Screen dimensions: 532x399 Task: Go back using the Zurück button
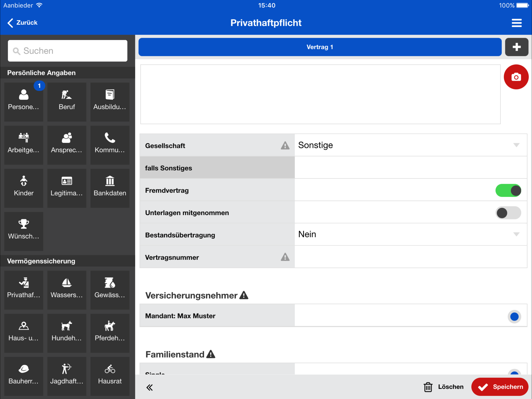click(x=22, y=23)
